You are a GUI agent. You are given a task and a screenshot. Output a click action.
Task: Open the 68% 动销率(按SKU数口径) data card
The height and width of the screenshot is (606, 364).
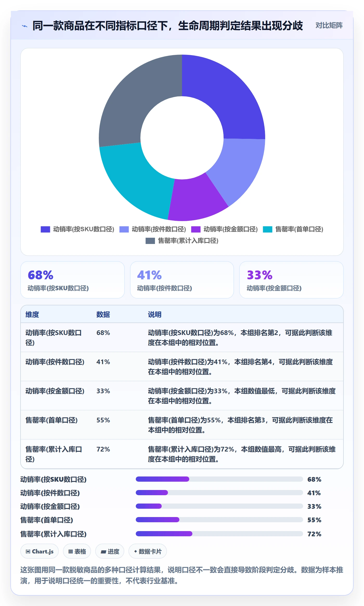(73, 280)
